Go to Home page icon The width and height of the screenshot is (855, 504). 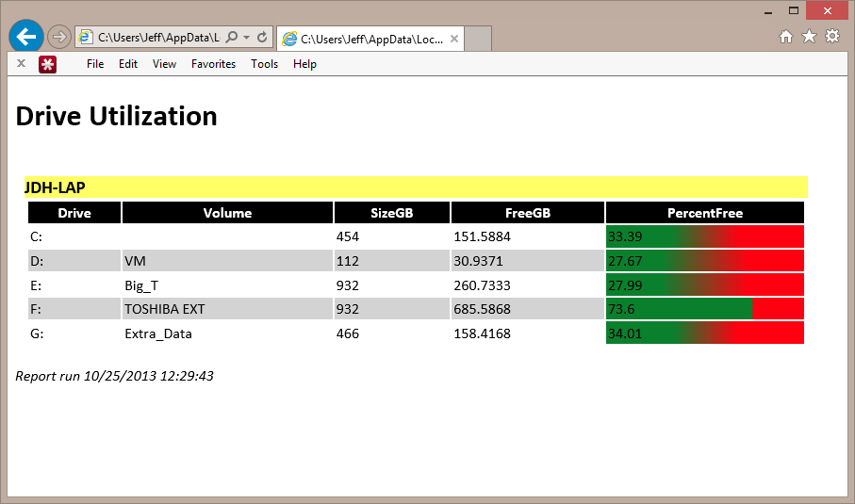pyautogui.click(x=786, y=37)
